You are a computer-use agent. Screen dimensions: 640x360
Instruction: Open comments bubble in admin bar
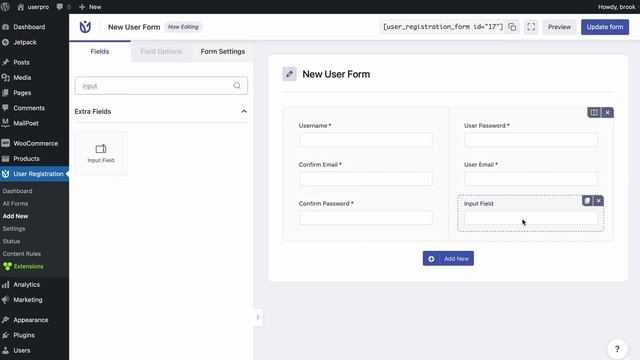coord(63,7)
